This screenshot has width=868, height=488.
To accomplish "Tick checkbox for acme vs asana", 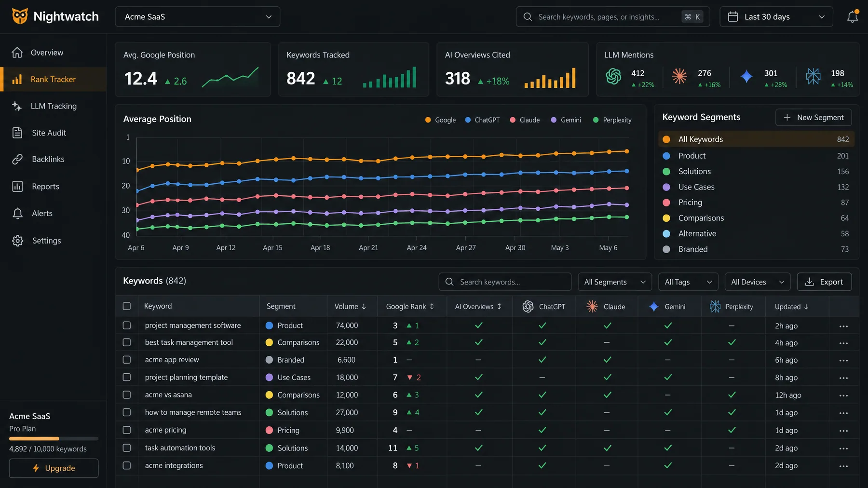I will pyautogui.click(x=127, y=394).
